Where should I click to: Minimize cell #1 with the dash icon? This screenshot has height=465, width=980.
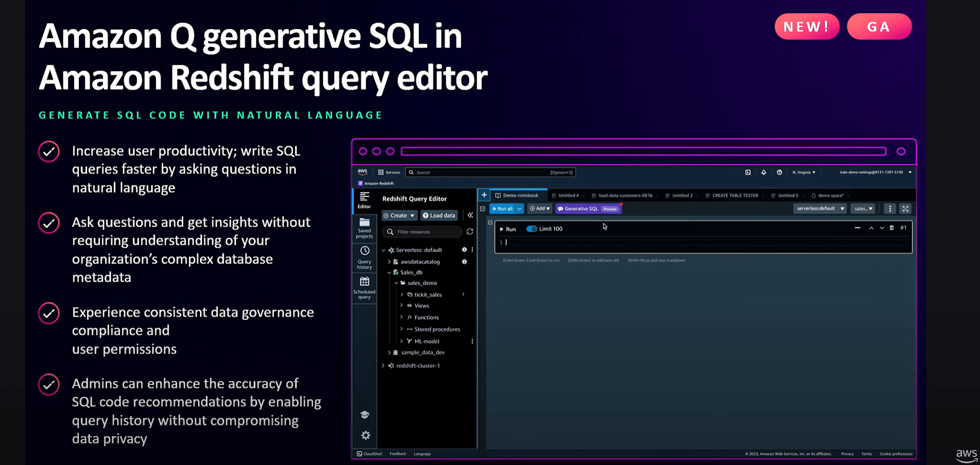(x=857, y=228)
